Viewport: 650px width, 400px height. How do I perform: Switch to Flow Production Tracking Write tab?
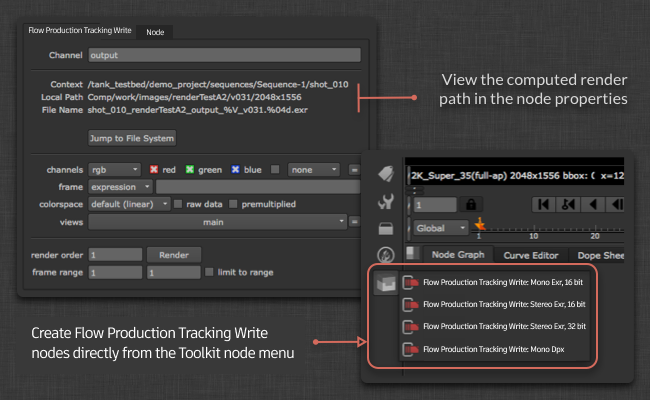click(80, 30)
